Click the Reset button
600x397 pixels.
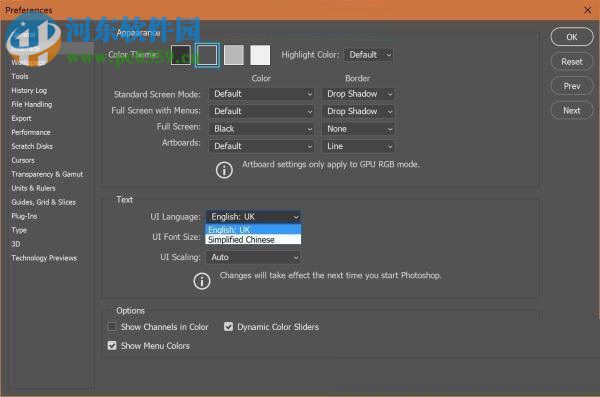coord(572,62)
